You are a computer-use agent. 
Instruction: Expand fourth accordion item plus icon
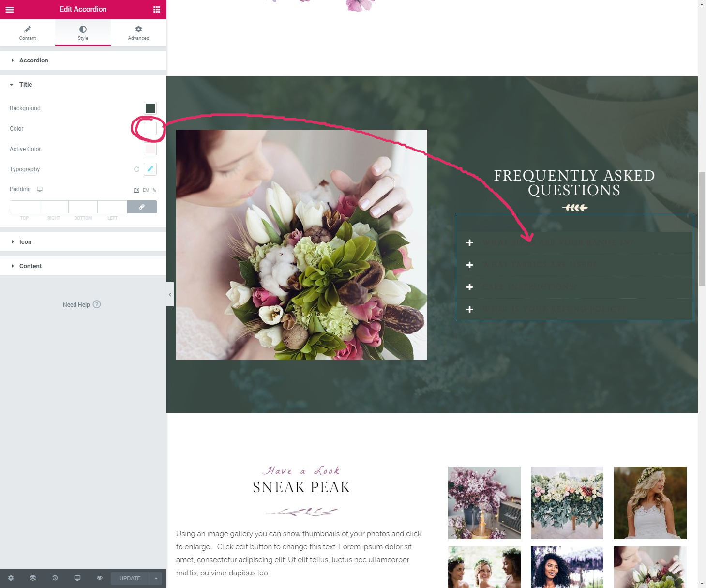coord(469,309)
